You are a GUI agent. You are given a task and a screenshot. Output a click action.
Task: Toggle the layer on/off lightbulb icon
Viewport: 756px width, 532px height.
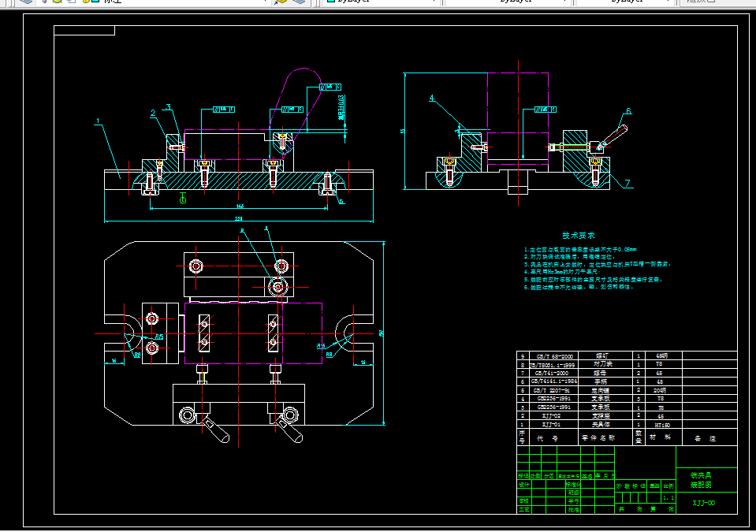point(43,2)
